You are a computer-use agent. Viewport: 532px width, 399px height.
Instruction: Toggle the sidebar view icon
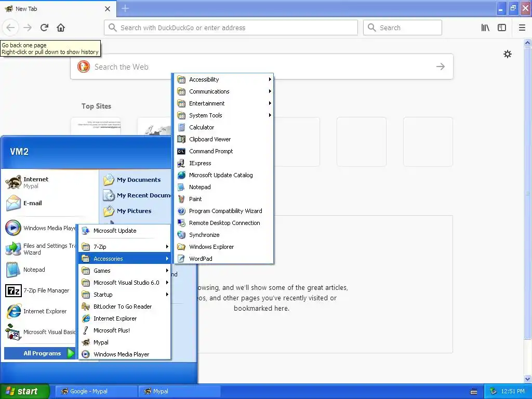[x=502, y=28]
